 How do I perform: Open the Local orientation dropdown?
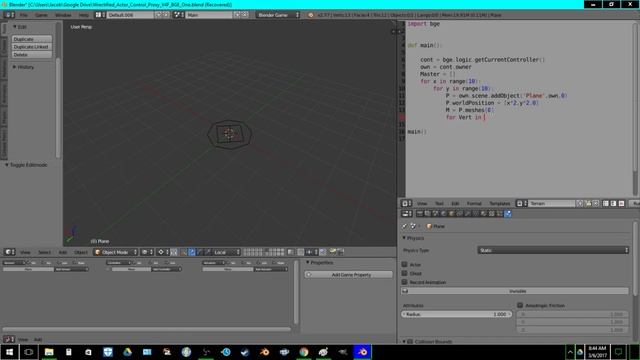click(227, 252)
